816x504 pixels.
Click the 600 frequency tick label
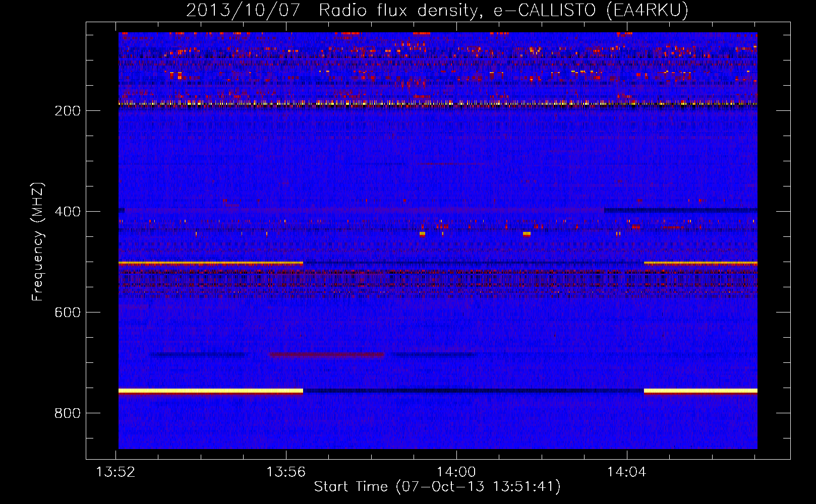[68, 312]
